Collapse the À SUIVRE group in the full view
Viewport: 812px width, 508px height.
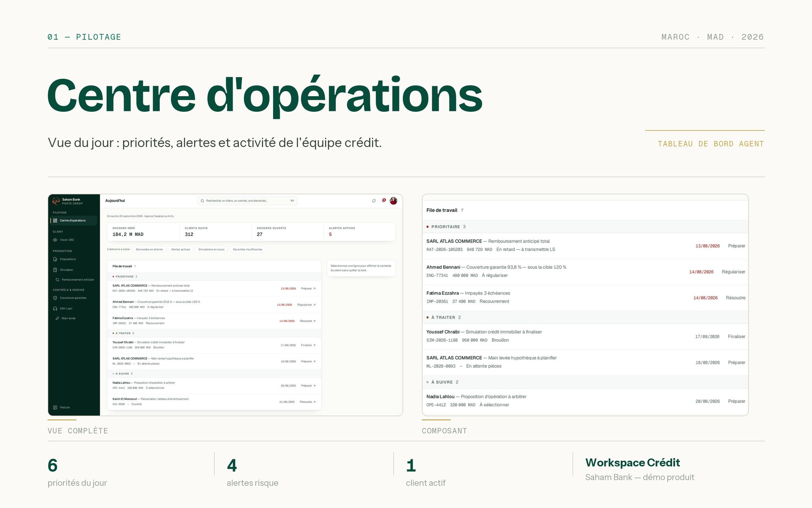point(214,374)
